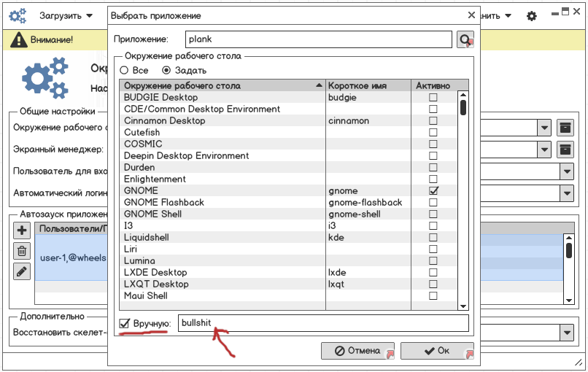Select user-1,@wheels entry in autostart list
The height and width of the screenshot is (372, 588).
[x=71, y=257]
